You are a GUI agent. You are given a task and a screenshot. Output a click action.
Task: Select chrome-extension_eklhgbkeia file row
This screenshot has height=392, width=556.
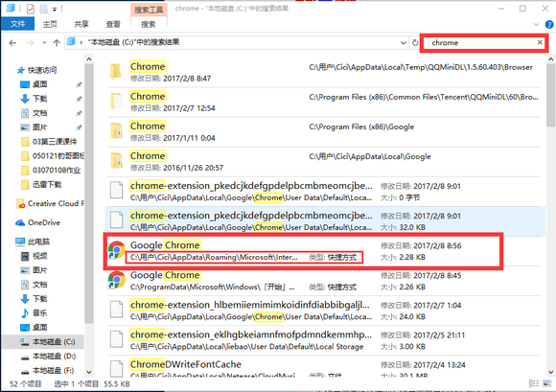point(323,340)
